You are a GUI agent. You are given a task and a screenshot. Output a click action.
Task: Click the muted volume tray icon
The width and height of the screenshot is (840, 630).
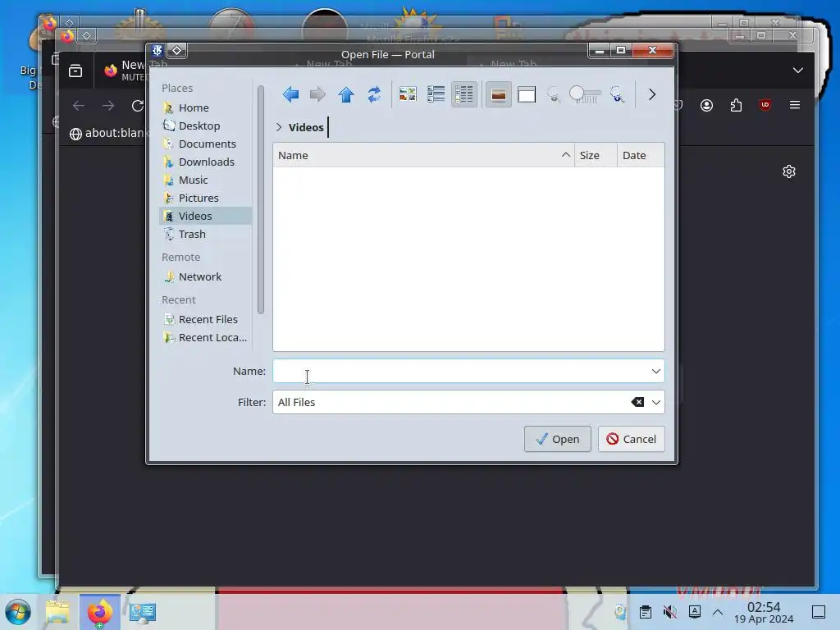click(x=669, y=611)
